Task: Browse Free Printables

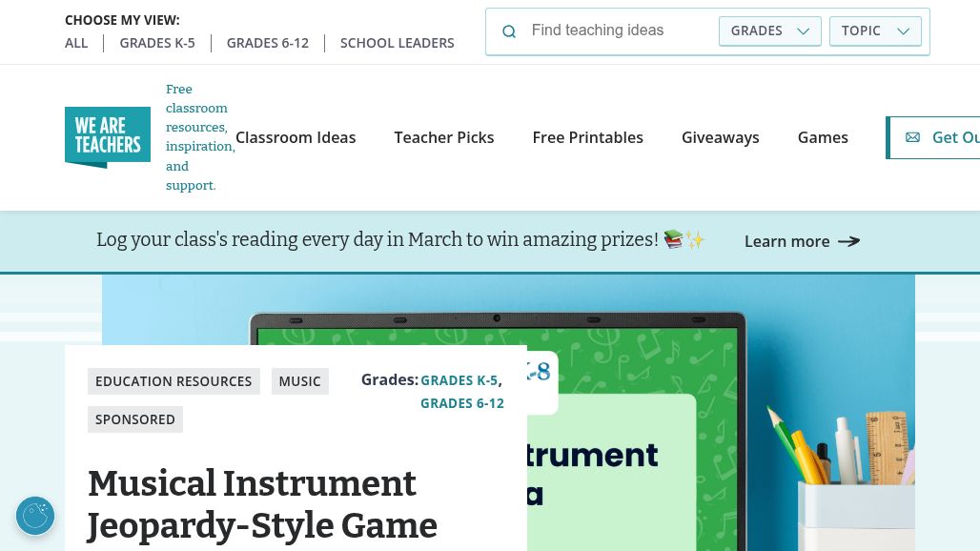Action: pyautogui.click(x=588, y=137)
